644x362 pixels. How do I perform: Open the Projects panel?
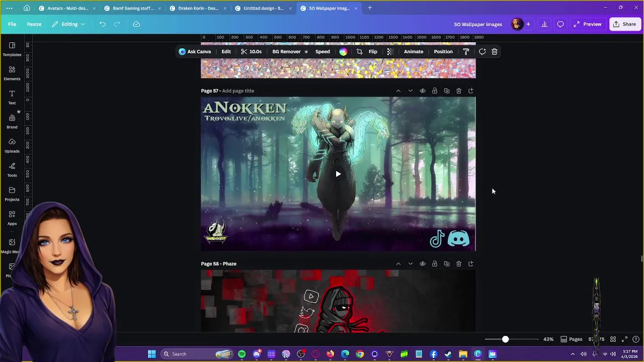(x=12, y=194)
